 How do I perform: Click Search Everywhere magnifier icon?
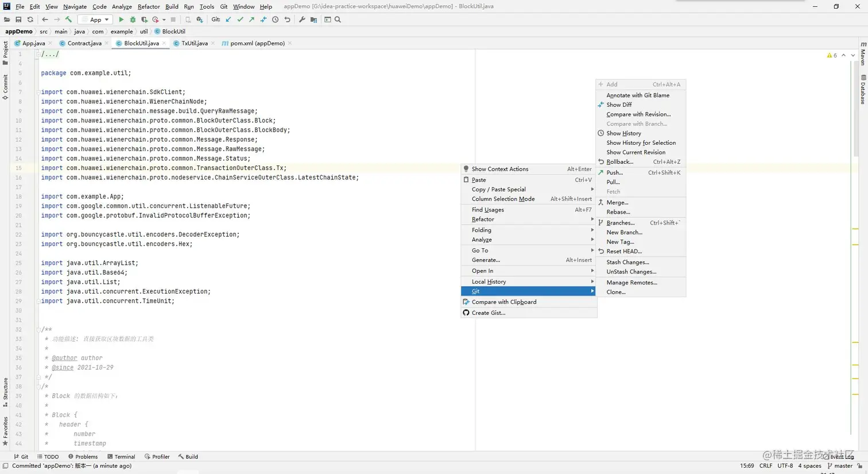[338, 20]
